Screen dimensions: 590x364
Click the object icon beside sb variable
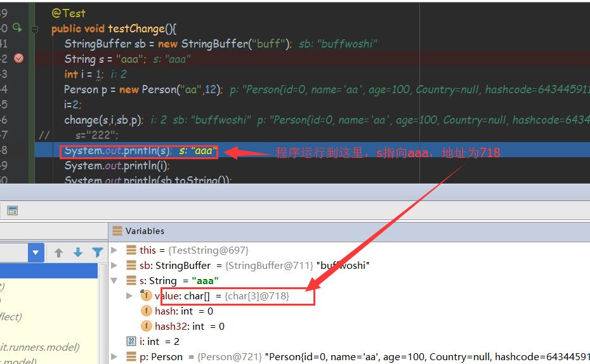pyautogui.click(x=131, y=265)
